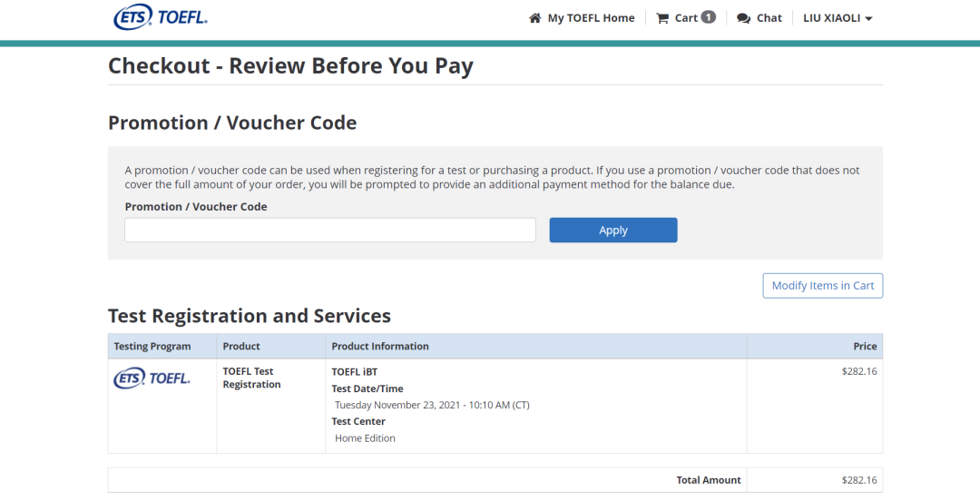The width and height of the screenshot is (980, 501).
Task: Click the dropdown caret next to LIU XIAOLI
Action: (868, 19)
